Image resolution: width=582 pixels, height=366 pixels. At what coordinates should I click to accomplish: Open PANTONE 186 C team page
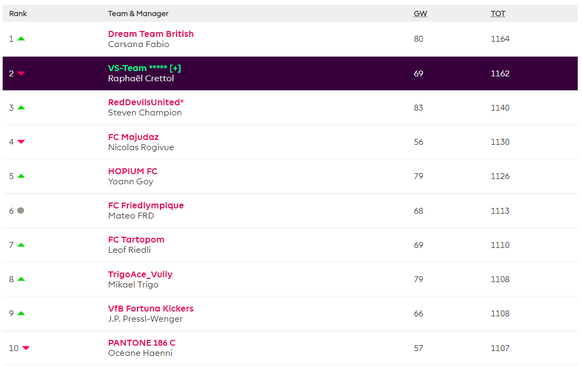click(141, 343)
